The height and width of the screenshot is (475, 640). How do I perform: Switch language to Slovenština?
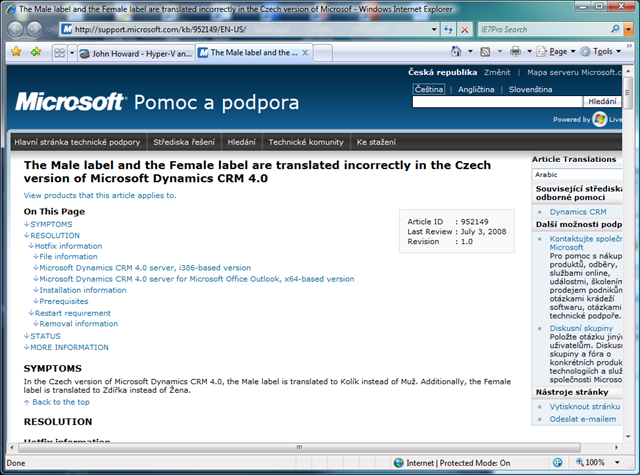point(530,89)
